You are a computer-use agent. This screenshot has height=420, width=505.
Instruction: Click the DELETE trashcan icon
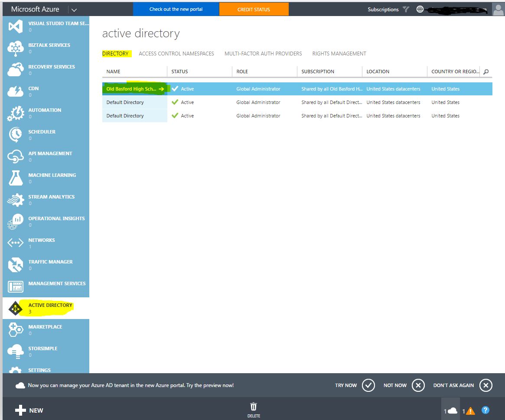coord(254,407)
